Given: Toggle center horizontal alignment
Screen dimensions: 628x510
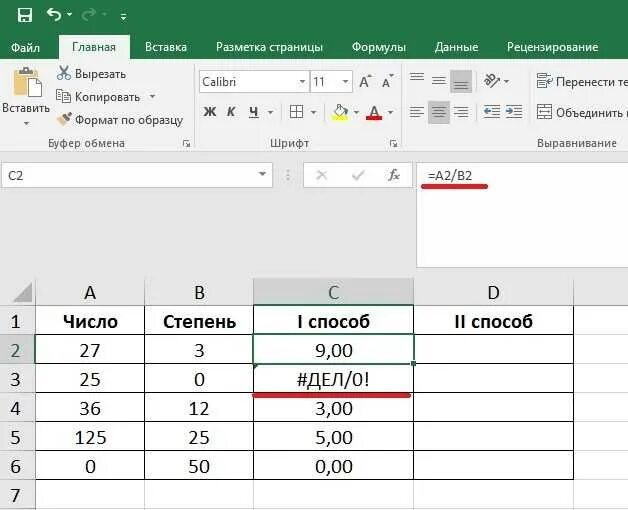Looking at the screenshot, I should (x=439, y=112).
